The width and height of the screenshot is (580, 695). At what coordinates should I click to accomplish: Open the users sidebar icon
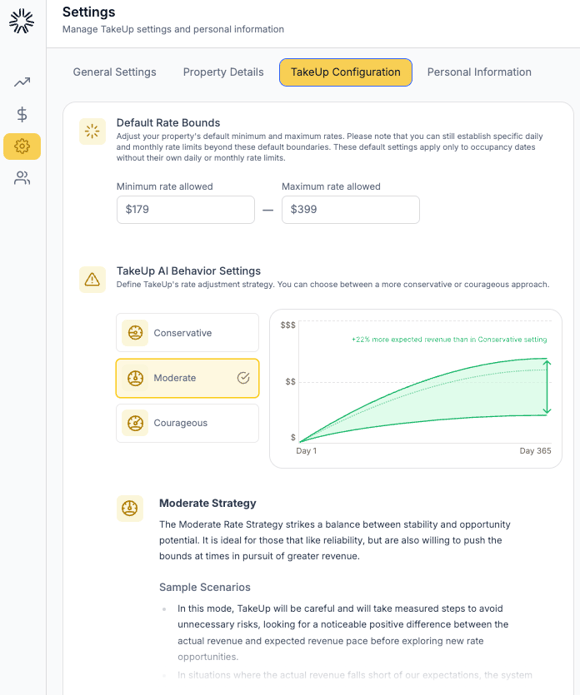click(x=22, y=178)
